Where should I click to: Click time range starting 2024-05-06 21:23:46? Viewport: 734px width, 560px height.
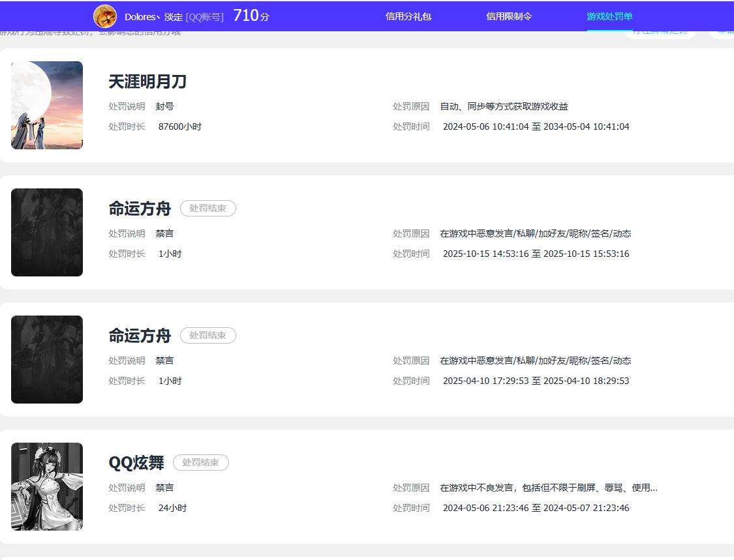[536, 508]
